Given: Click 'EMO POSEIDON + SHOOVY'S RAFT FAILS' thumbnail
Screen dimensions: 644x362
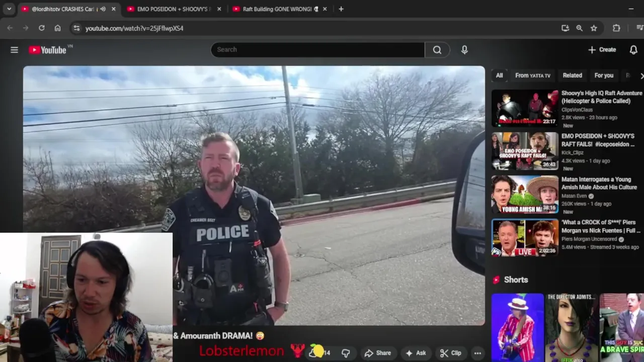Looking at the screenshot, I should [x=525, y=151].
